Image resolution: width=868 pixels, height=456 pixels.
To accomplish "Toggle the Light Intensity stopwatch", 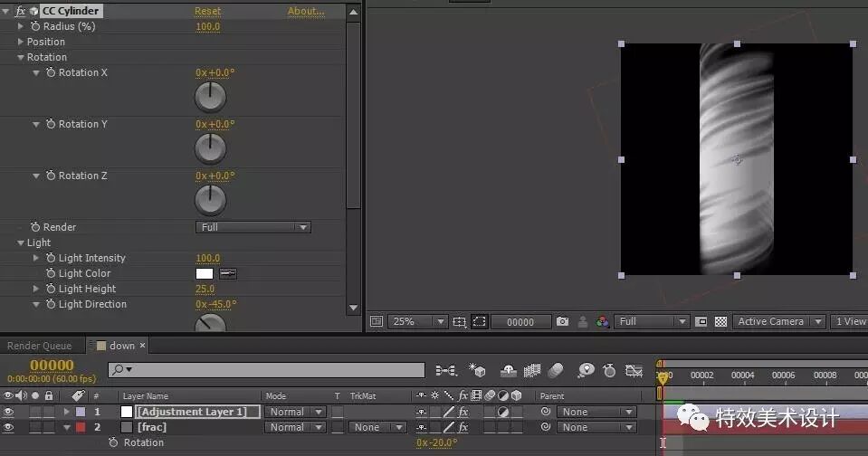I will point(51,258).
